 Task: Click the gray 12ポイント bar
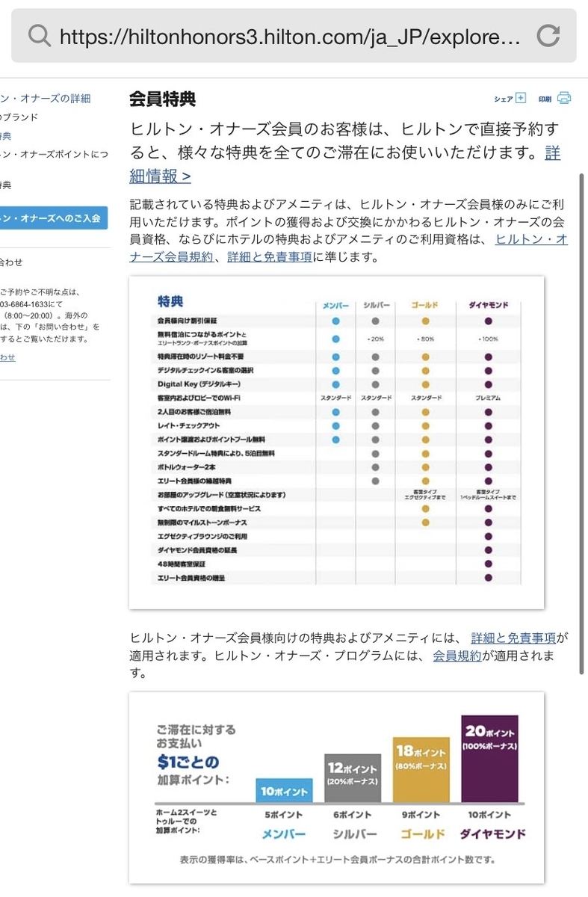pyautogui.click(x=353, y=778)
